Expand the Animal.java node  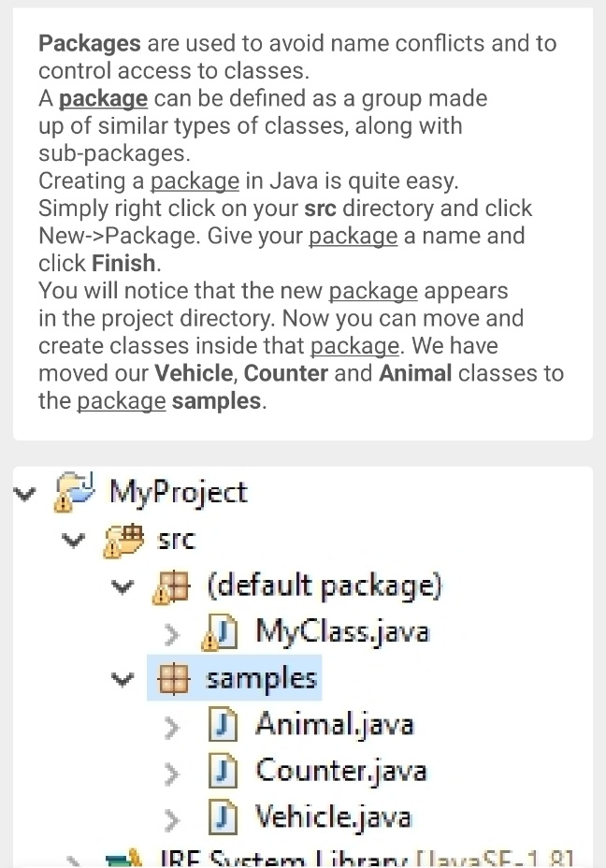click(172, 727)
